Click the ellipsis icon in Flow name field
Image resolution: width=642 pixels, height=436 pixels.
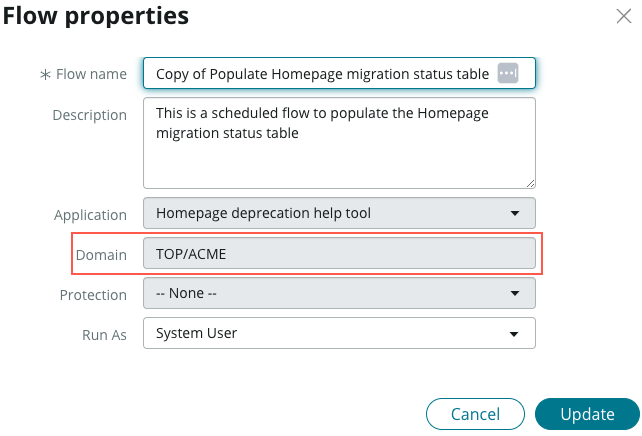coord(508,73)
